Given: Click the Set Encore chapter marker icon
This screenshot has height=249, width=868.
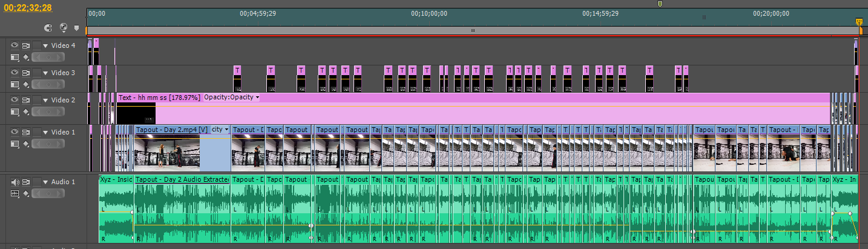Looking at the screenshot, I should pyautogui.click(x=64, y=28).
